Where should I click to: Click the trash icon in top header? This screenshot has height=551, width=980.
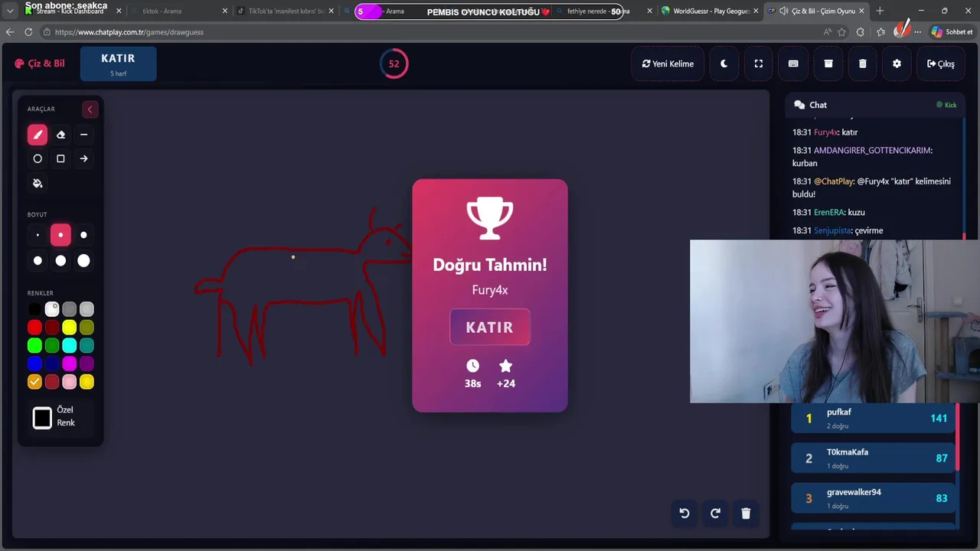point(863,64)
